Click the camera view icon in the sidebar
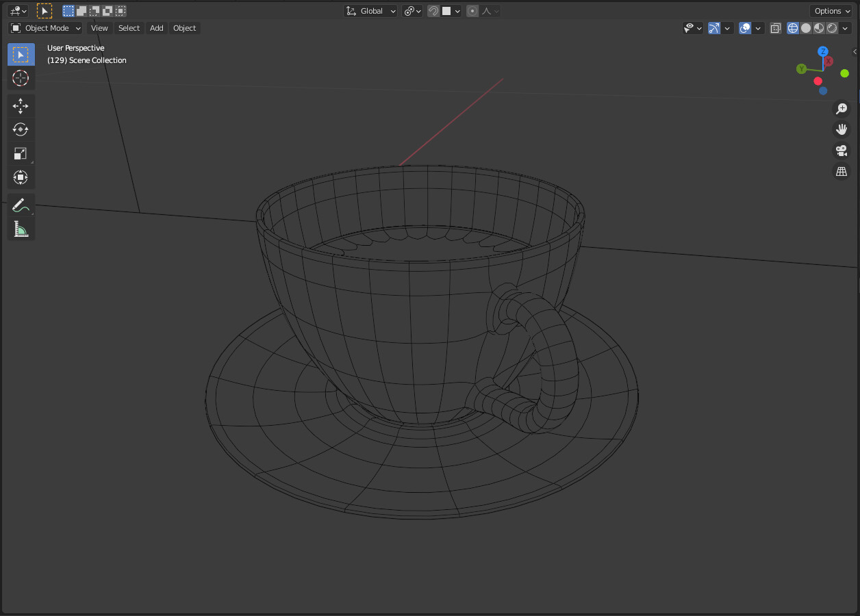860x616 pixels. (842, 151)
